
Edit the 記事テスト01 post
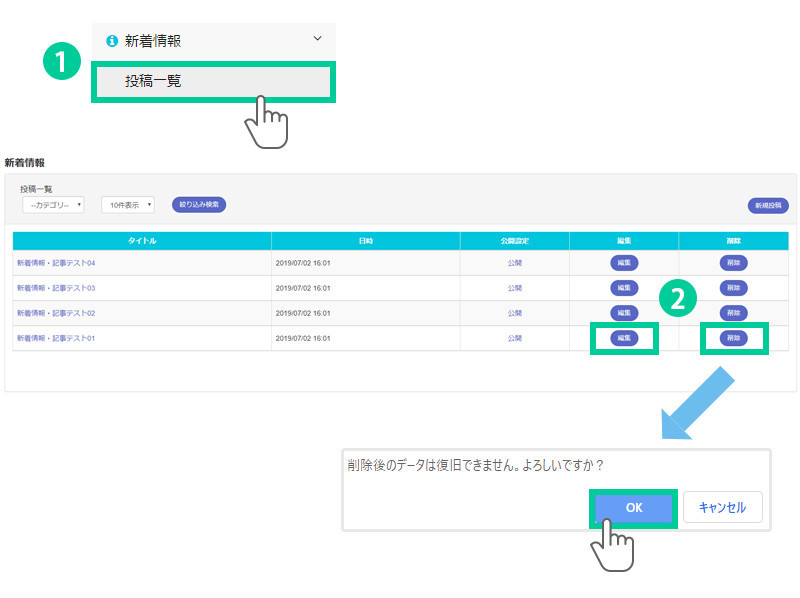pos(624,339)
